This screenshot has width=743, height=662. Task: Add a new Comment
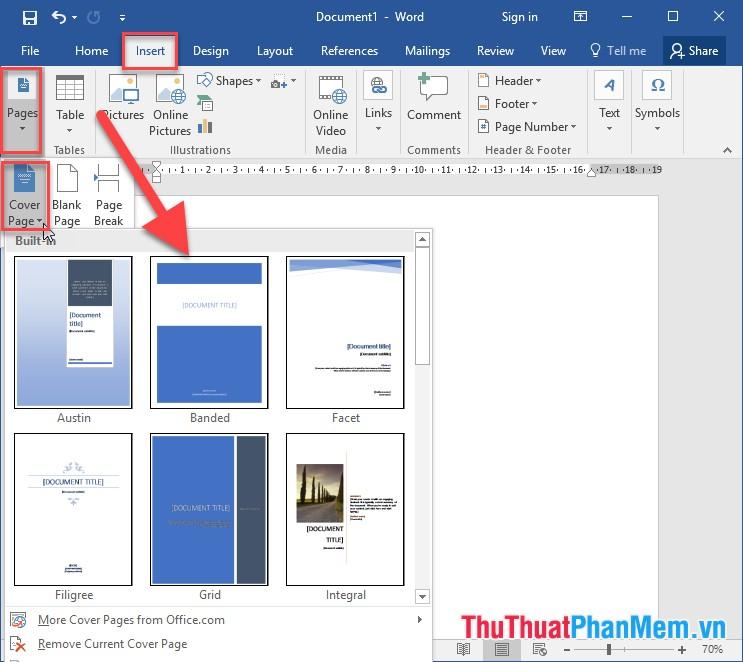[434, 96]
